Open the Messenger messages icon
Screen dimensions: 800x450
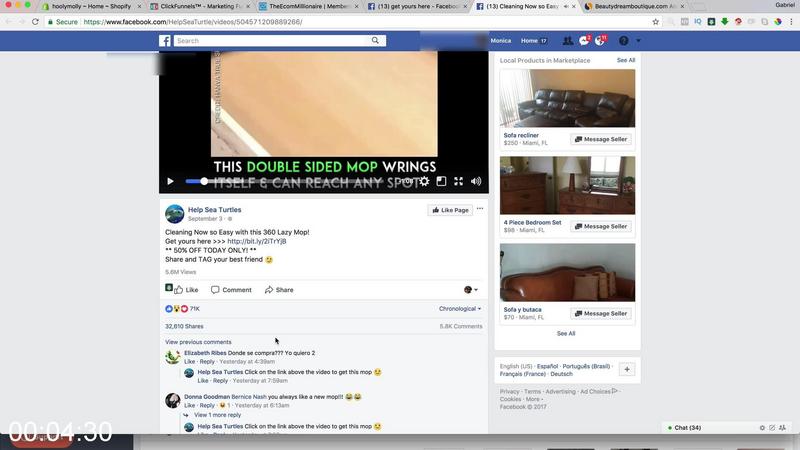584,41
